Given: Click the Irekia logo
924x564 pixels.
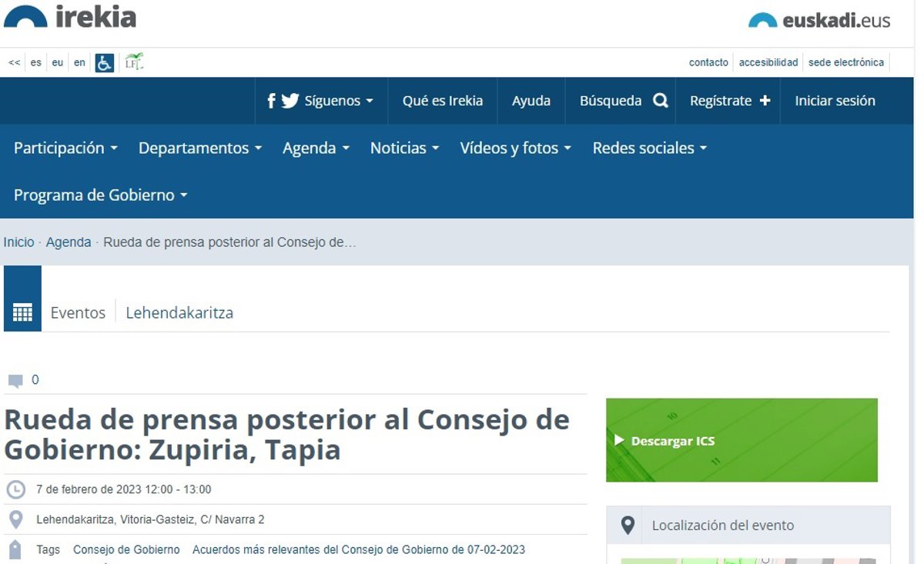Looking at the screenshot, I should [x=70, y=17].
